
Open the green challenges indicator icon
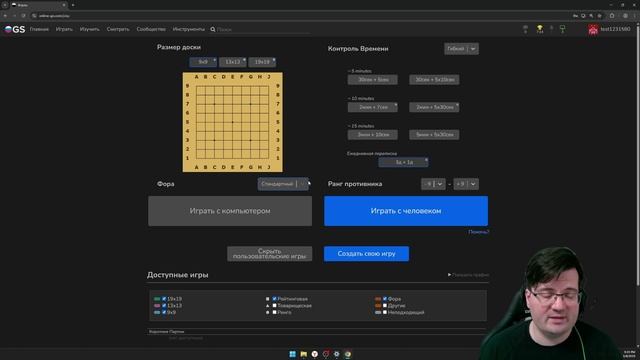[562, 29]
